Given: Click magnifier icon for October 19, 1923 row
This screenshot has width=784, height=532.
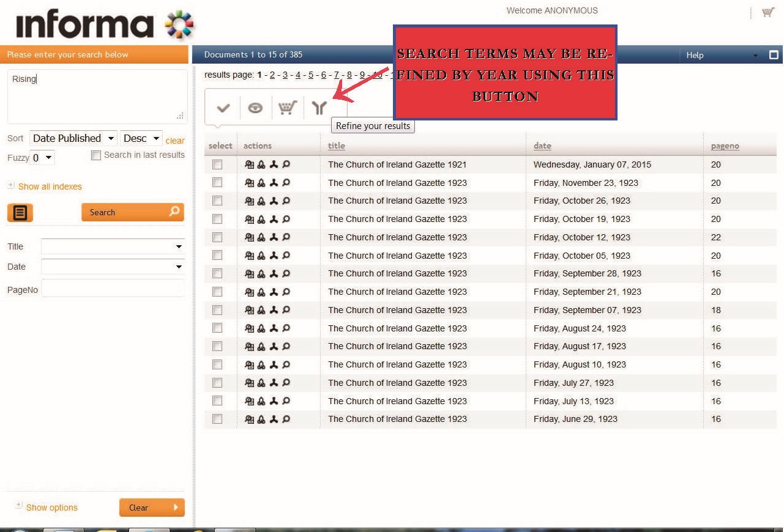Looking at the screenshot, I should (x=286, y=219).
